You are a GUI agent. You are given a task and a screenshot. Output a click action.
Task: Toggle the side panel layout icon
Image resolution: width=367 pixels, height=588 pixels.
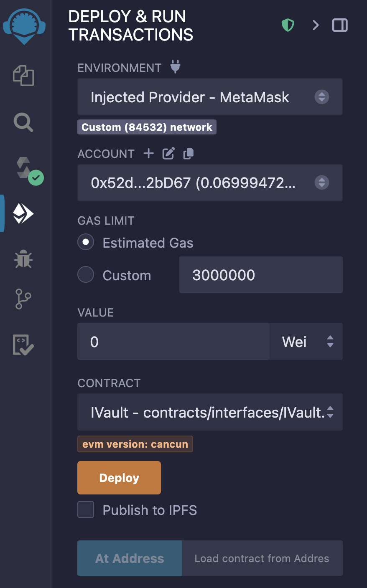[340, 25]
